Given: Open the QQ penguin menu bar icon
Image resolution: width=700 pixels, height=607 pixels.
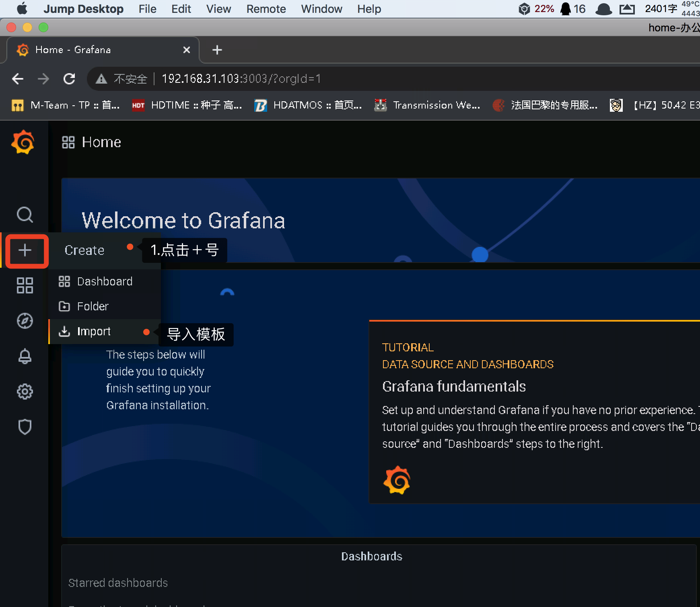Looking at the screenshot, I should [566, 8].
